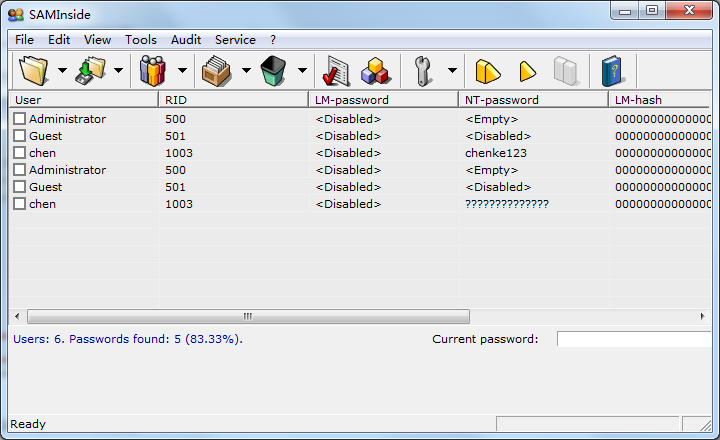Tick the first Administrator row checkbox
Viewport: 720px width, 440px height.
click(x=19, y=118)
